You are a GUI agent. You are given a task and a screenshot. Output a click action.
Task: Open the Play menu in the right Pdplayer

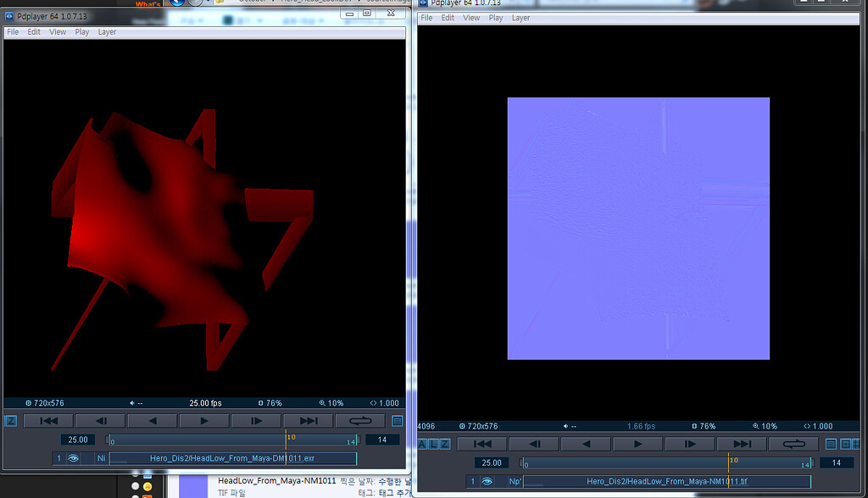click(496, 18)
